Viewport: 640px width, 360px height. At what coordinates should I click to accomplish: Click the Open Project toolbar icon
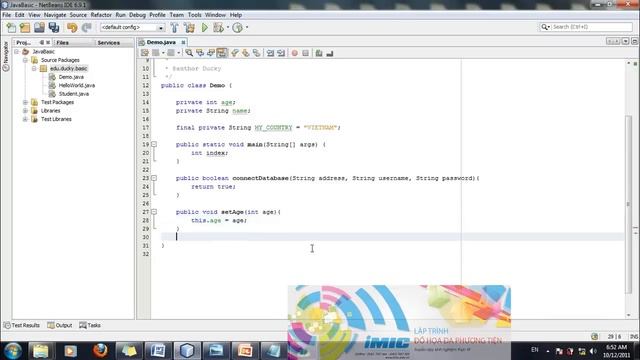pos(39,27)
